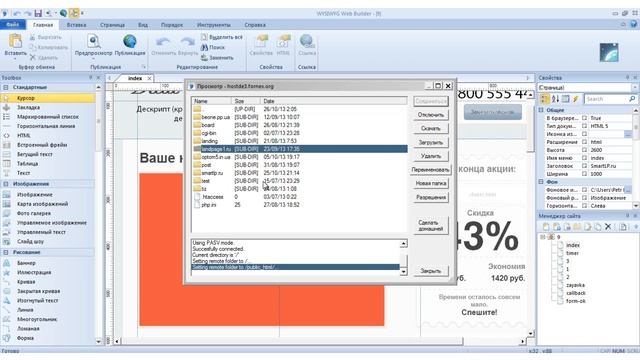Open the quick access toolbar customize arrow

click(82, 13)
